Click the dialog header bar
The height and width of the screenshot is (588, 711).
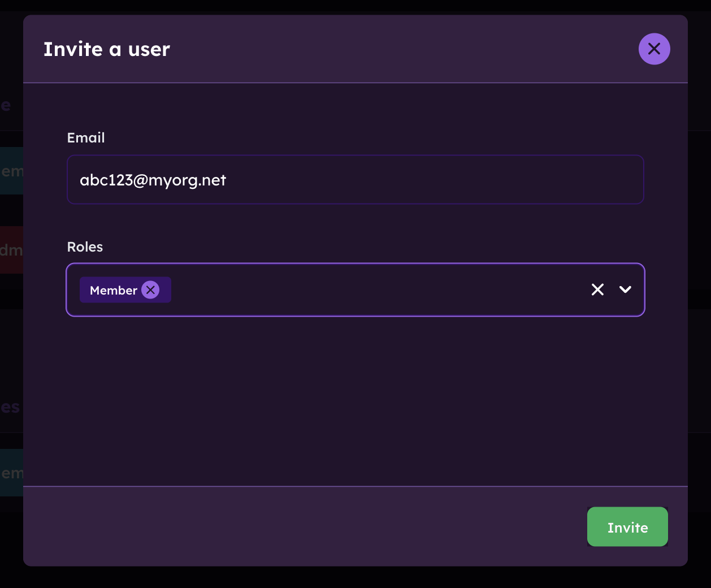click(x=396, y=49)
